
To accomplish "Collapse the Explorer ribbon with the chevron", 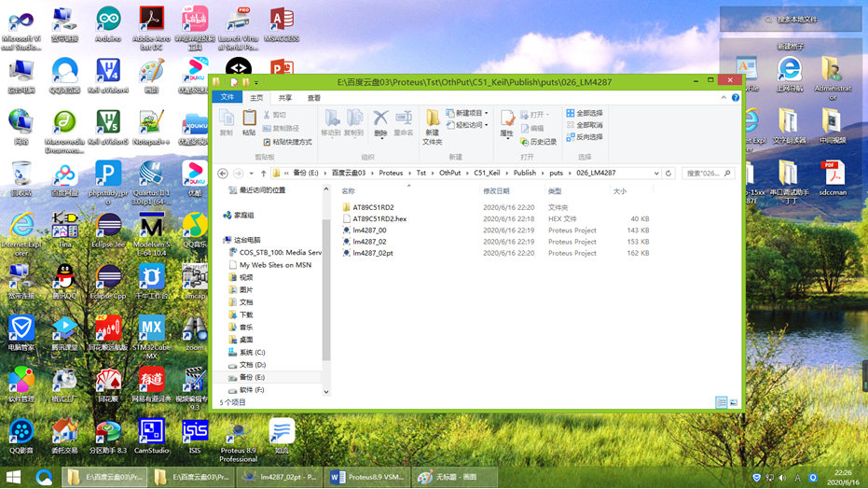I will click(723, 97).
